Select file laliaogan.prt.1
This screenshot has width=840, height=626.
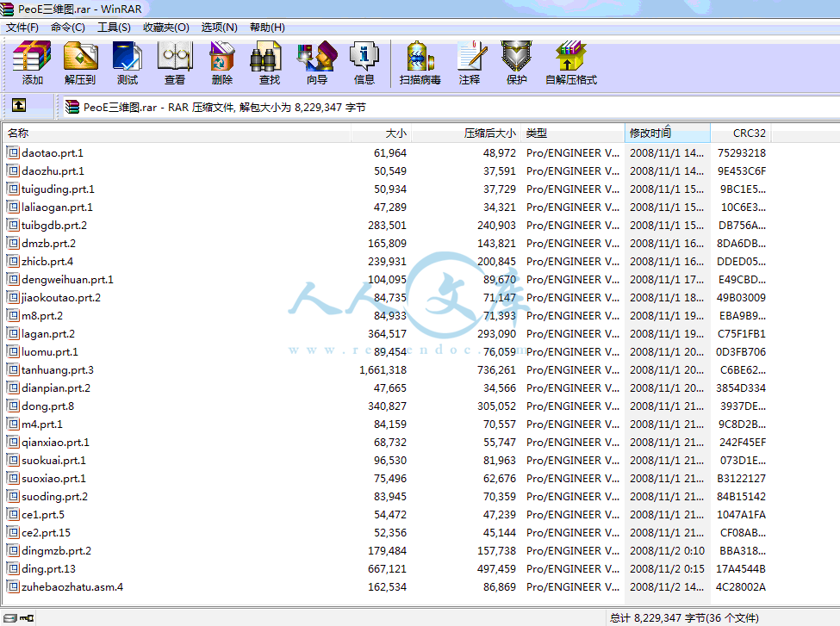tap(58, 208)
